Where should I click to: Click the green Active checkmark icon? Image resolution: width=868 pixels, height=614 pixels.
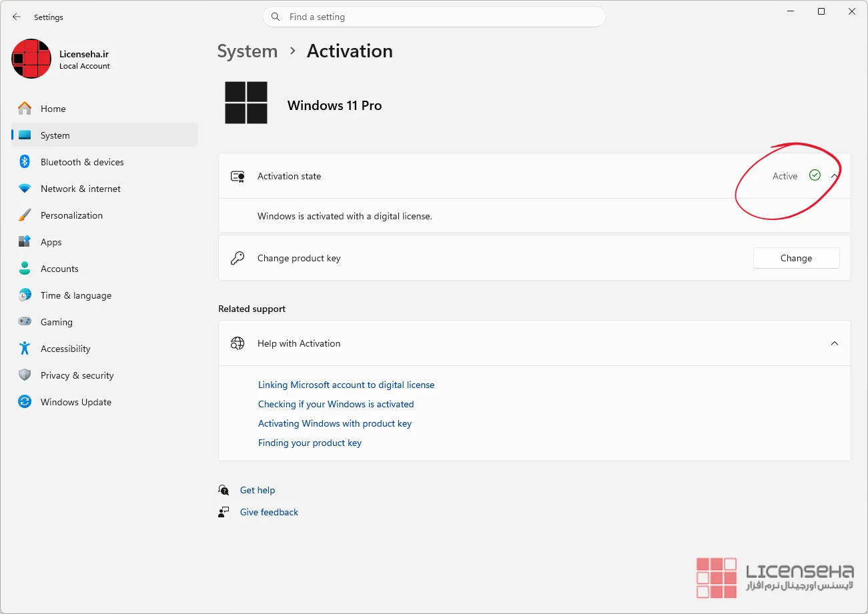[x=815, y=175]
